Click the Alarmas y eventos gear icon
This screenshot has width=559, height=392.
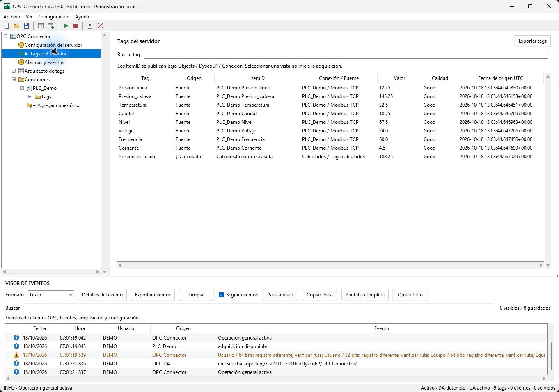tap(21, 62)
